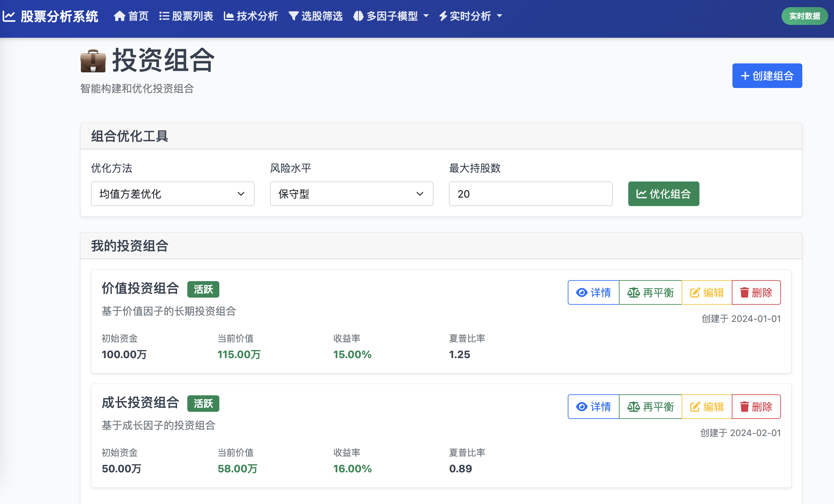Click the home icon in navbar
Screen dimensions: 834x504
click(119, 16)
